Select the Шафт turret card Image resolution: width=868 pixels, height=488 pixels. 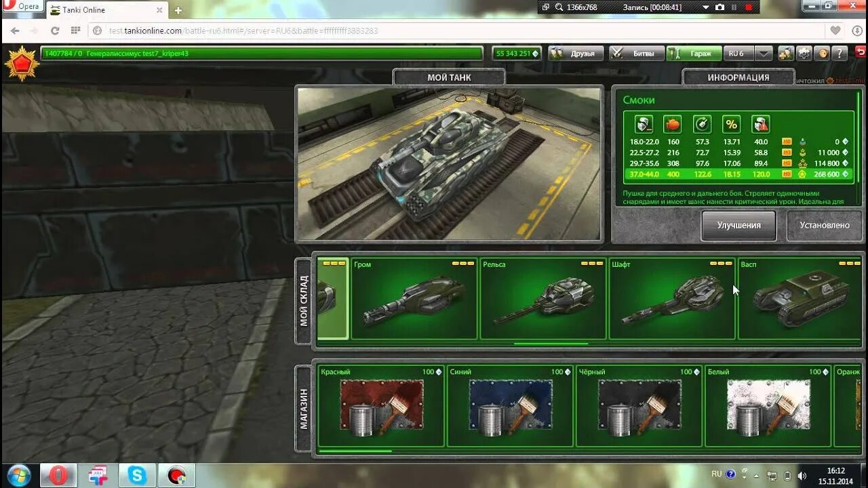(671, 298)
